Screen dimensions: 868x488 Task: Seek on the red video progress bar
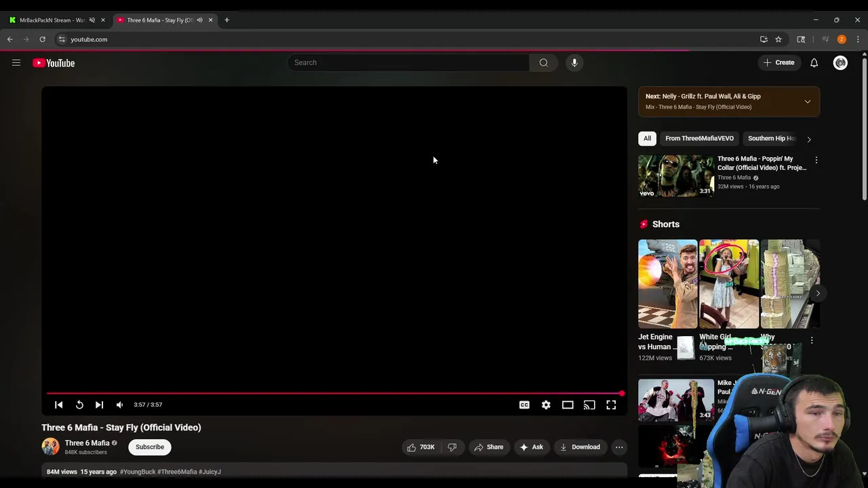(x=334, y=393)
